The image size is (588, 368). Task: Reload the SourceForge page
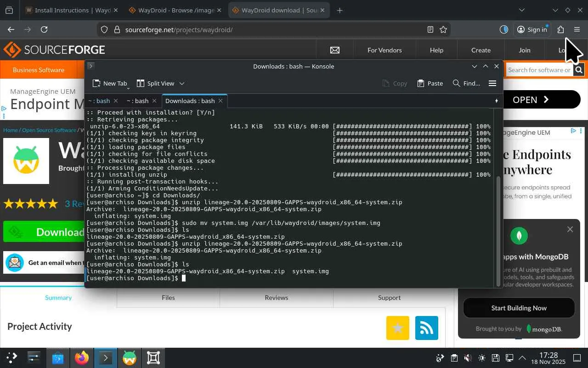pos(44,29)
